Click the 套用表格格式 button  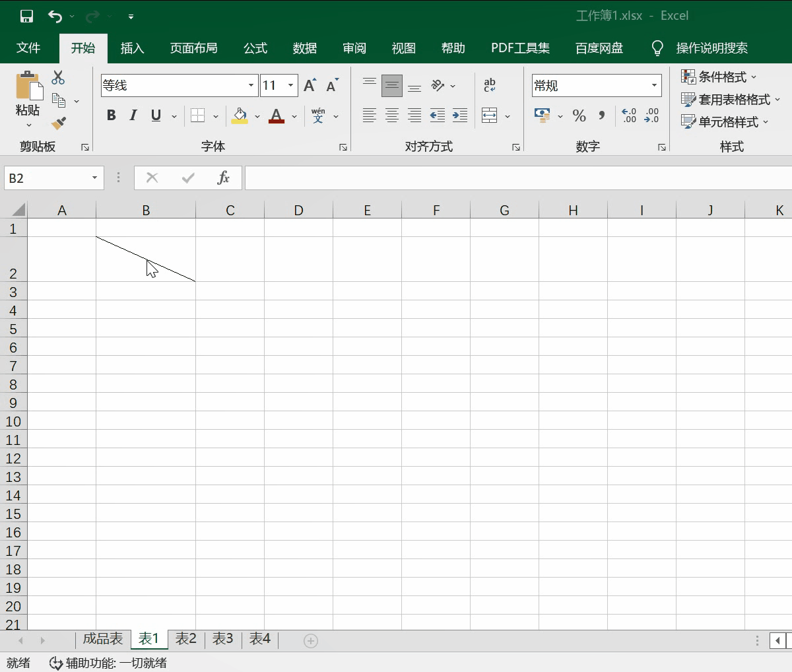coord(731,100)
